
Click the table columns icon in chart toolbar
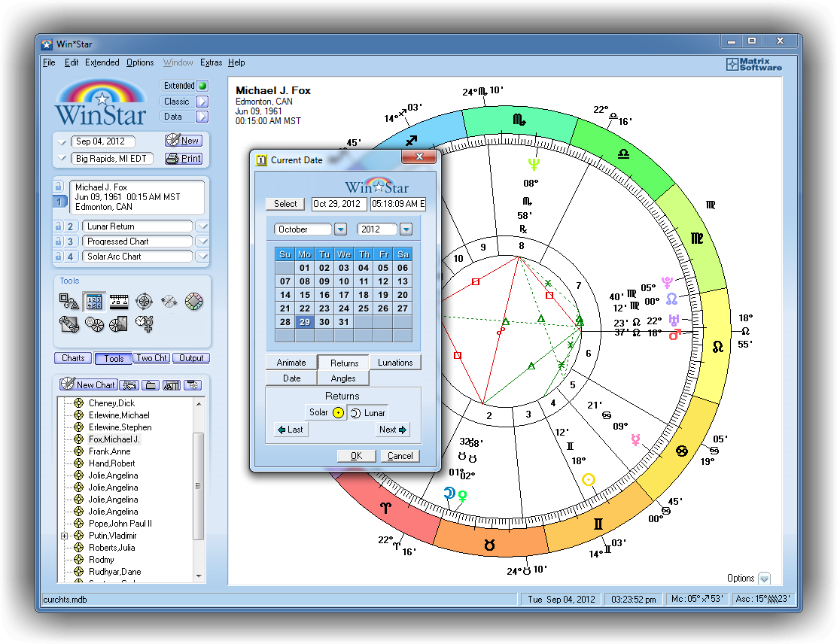coord(172,385)
